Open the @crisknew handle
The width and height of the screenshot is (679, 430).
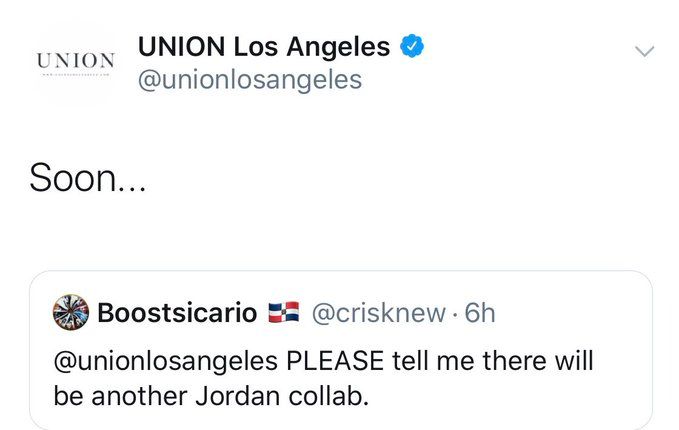[x=378, y=313]
